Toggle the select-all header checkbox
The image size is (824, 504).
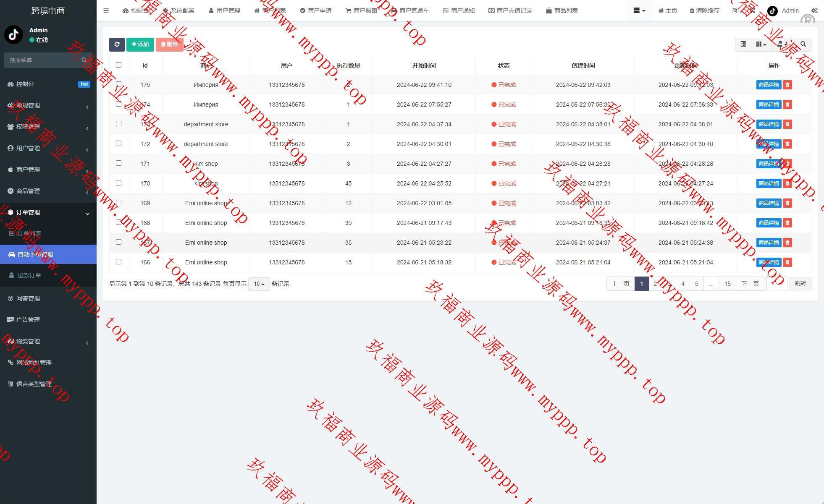coord(118,65)
